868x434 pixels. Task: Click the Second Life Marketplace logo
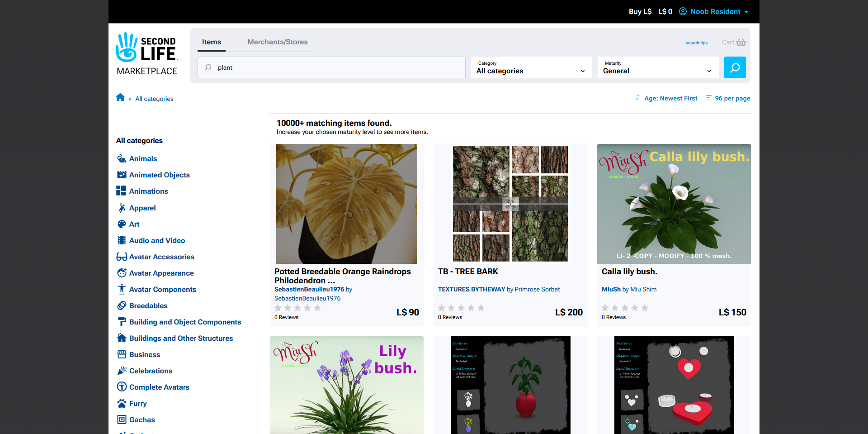click(147, 54)
